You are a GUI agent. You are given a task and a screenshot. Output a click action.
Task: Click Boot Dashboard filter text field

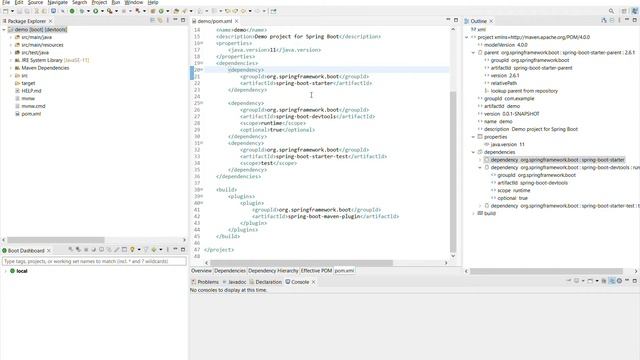click(94, 261)
